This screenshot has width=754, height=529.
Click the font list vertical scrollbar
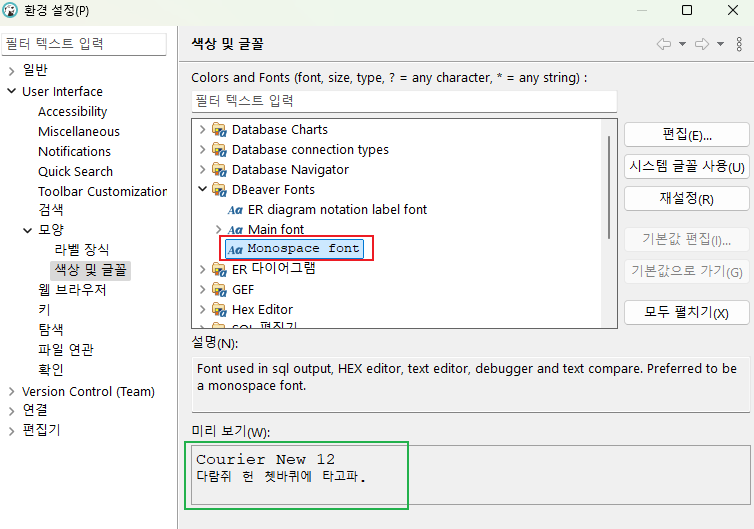[609, 188]
